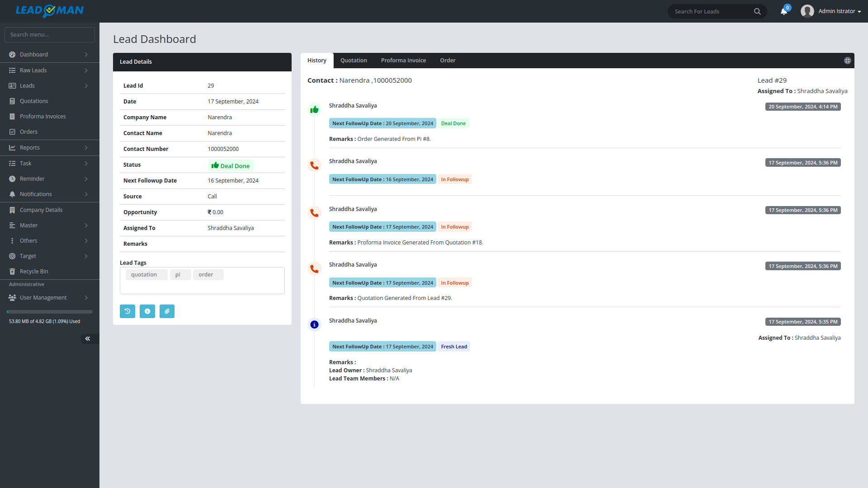Click the blue info button below lead tags
868x488 pixels.
click(147, 311)
